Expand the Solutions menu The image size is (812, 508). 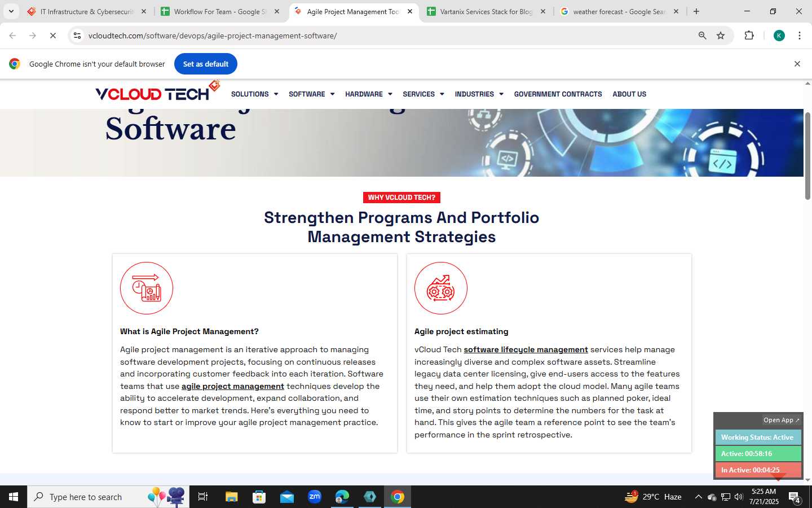254,94
